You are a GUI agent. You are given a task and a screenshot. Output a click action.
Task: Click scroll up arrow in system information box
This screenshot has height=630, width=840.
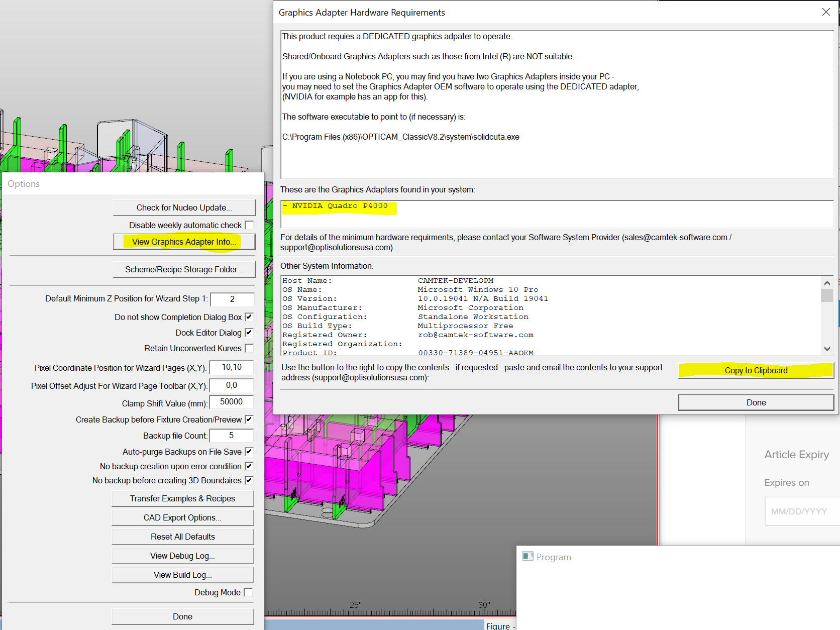pyautogui.click(x=827, y=283)
